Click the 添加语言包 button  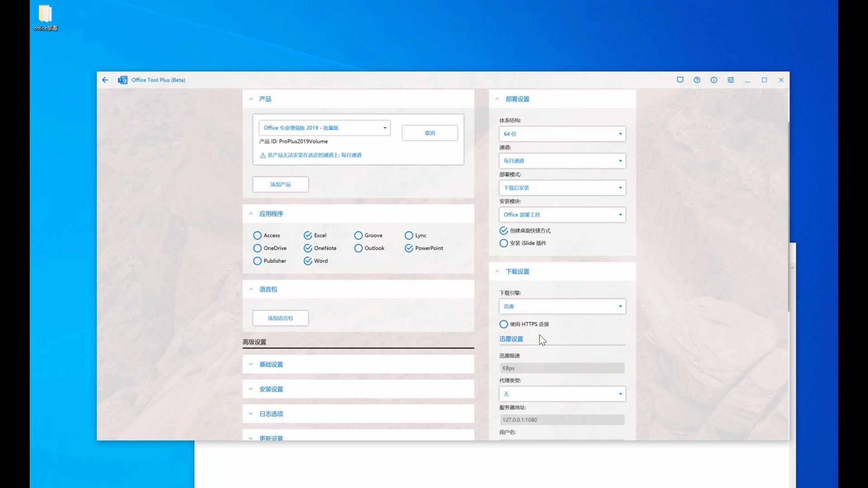tap(281, 318)
